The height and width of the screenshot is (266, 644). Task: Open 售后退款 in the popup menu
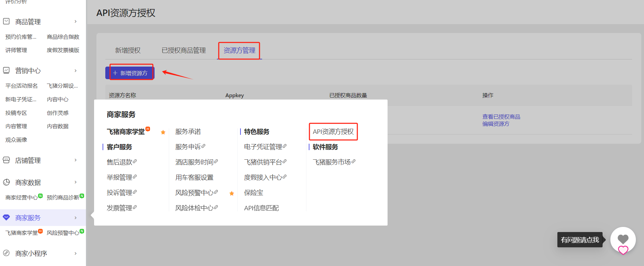[x=120, y=162]
